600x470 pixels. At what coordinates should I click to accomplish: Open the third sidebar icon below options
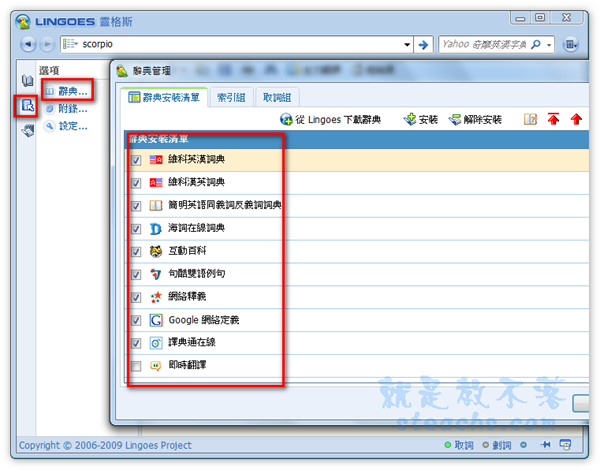tap(28, 131)
